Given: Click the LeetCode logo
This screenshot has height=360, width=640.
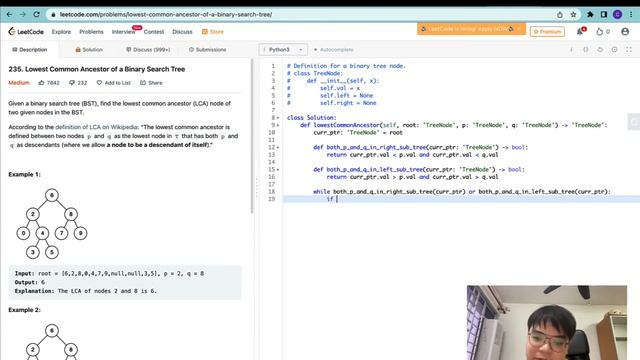Looking at the screenshot, I should (x=26, y=31).
